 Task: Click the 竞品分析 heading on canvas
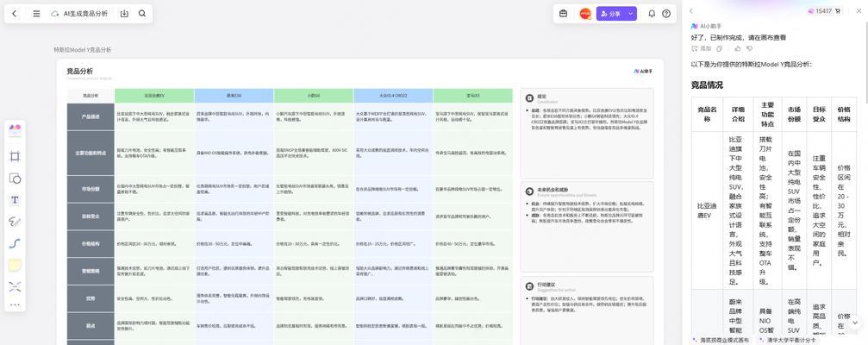79,72
